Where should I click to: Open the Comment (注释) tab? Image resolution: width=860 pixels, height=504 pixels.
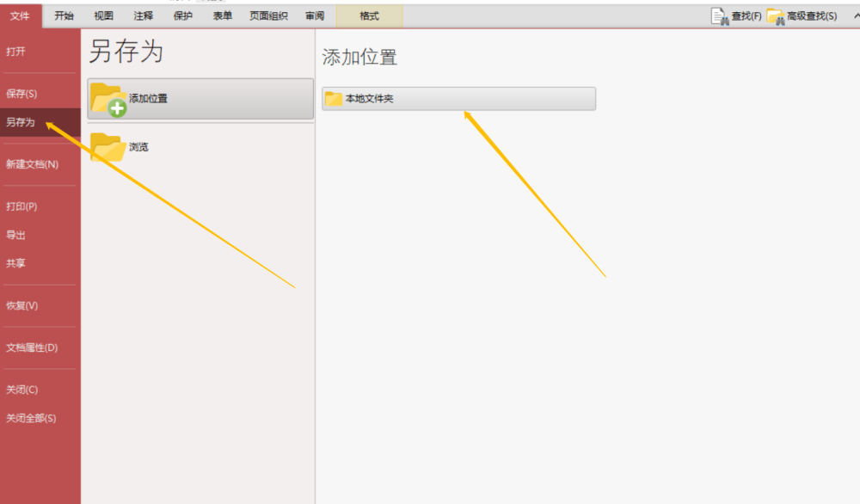pos(143,15)
